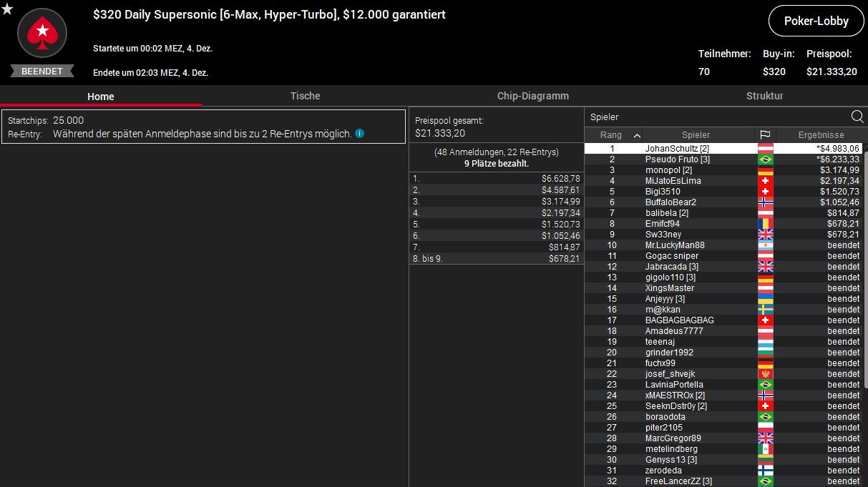868x487 pixels.
Task: Sort the list by the Spieler column
Action: (x=696, y=134)
